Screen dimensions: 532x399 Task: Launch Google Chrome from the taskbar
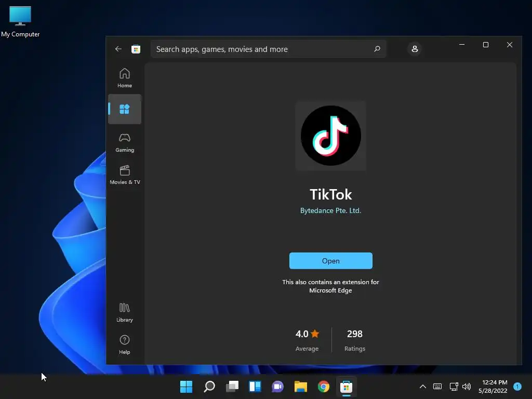pyautogui.click(x=323, y=387)
